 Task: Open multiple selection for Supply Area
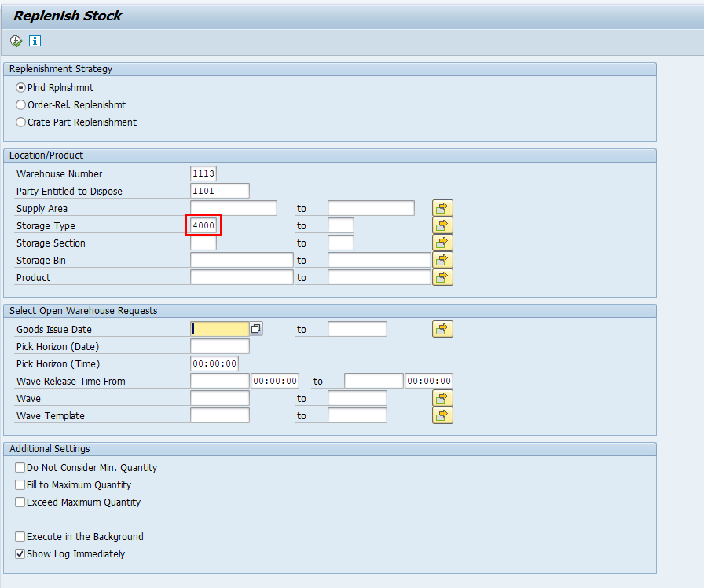(x=442, y=208)
